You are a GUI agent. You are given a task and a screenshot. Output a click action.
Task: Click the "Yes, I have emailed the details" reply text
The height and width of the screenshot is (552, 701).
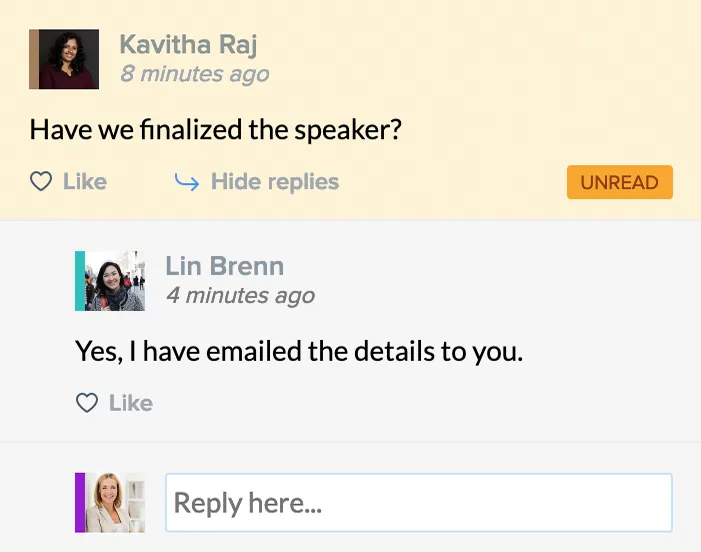click(x=299, y=351)
